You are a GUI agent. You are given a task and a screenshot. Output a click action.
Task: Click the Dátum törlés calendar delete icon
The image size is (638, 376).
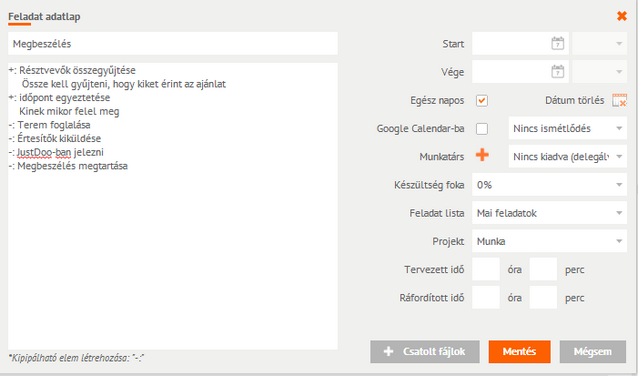[619, 100]
